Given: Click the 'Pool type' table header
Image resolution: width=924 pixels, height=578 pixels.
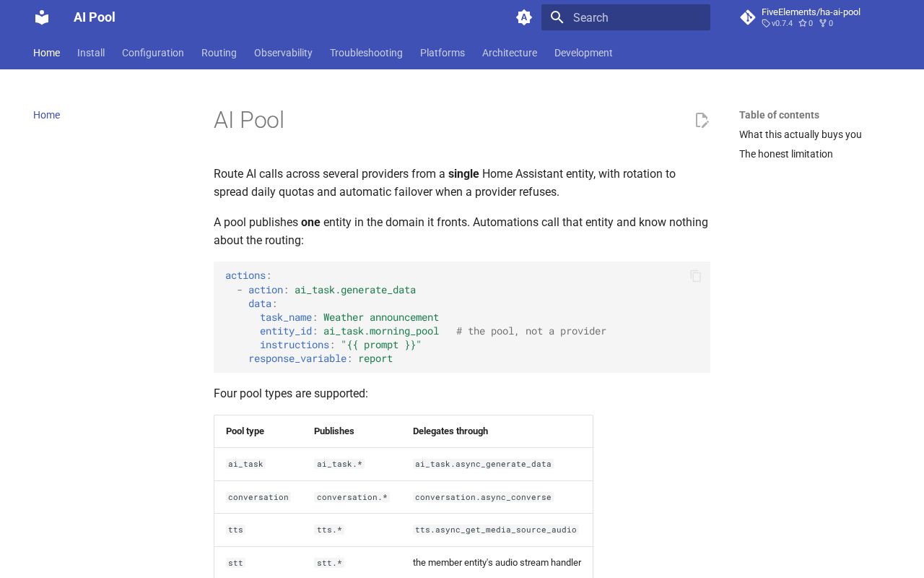Looking at the screenshot, I should coord(245,431).
